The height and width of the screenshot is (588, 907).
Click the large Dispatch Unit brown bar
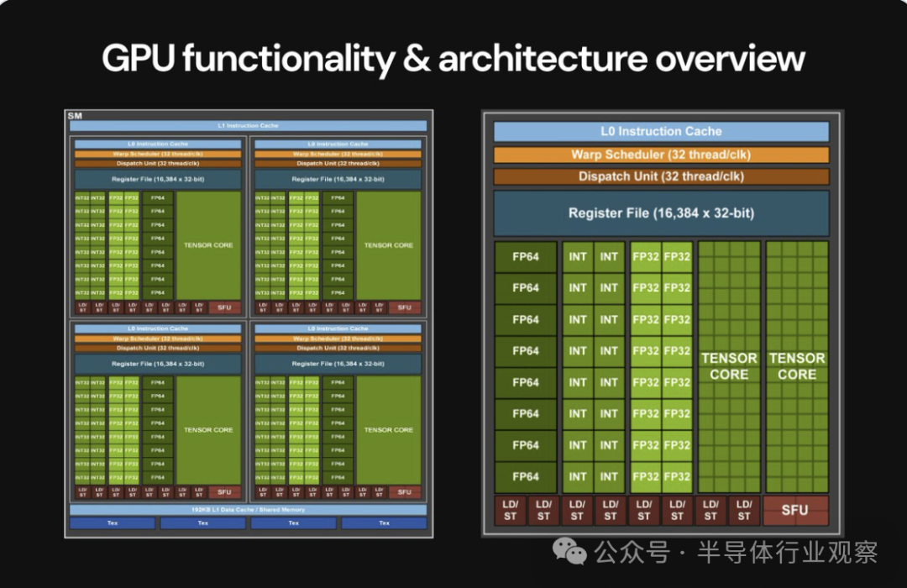click(661, 176)
